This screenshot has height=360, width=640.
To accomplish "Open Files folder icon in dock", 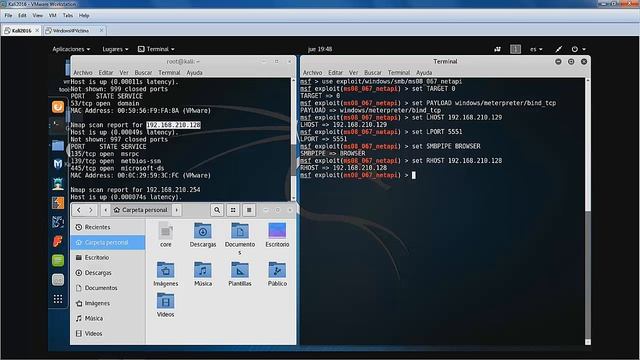I will point(58,145).
